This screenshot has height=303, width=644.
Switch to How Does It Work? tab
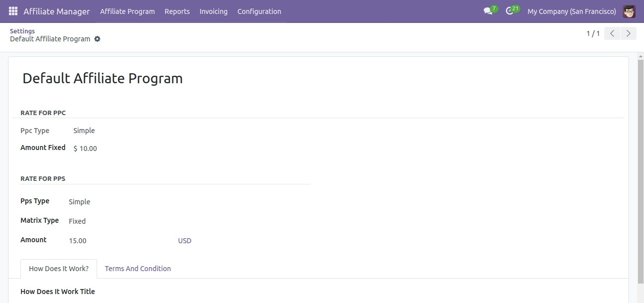pos(59,269)
